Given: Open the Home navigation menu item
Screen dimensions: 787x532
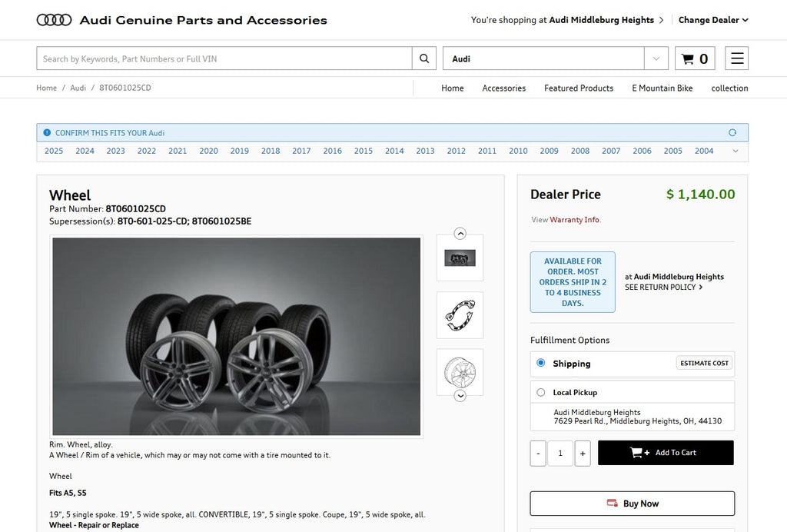Looking at the screenshot, I should pos(452,88).
